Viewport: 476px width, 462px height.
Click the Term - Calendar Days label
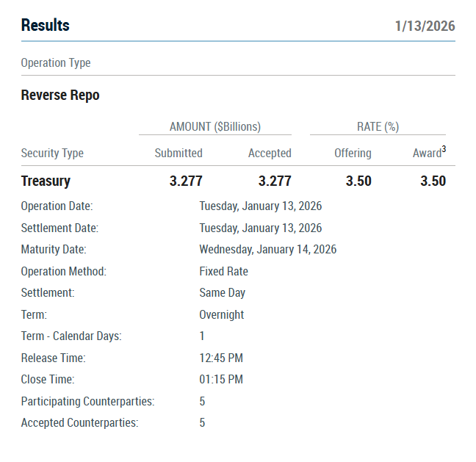coord(71,336)
